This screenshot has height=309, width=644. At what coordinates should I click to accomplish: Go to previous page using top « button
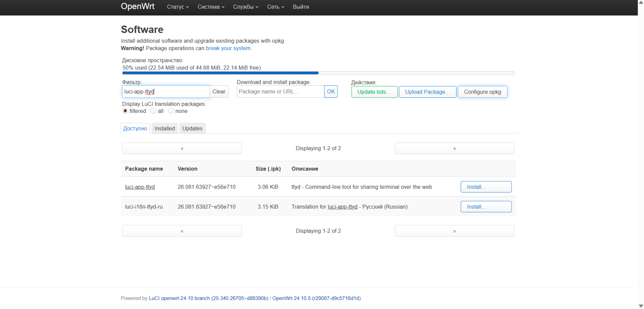(x=182, y=148)
